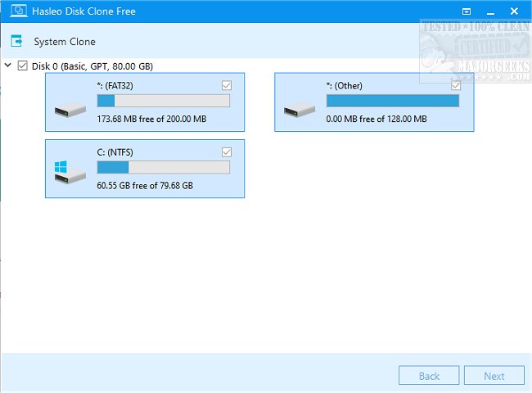Click the "*: (Other)" partition title
The width and height of the screenshot is (532, 393).
point(345,85)
